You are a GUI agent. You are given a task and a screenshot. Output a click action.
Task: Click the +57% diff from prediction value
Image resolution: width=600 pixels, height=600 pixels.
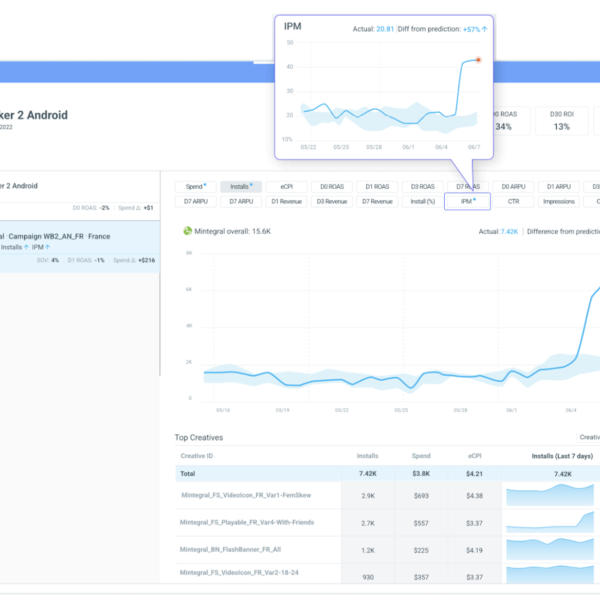[471, 29]
